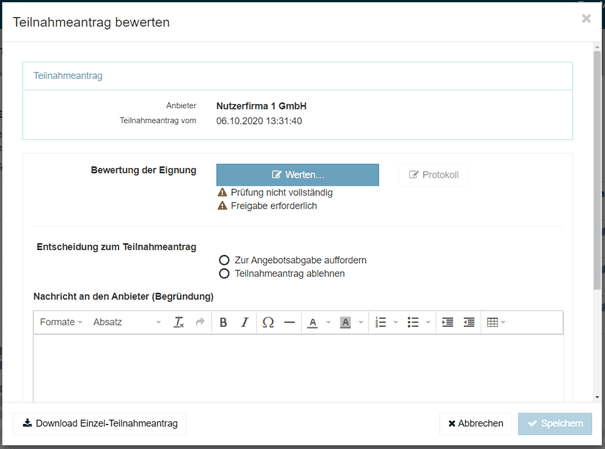Clear formatting from selected text

pyautogui.click(x=179, y=323)
